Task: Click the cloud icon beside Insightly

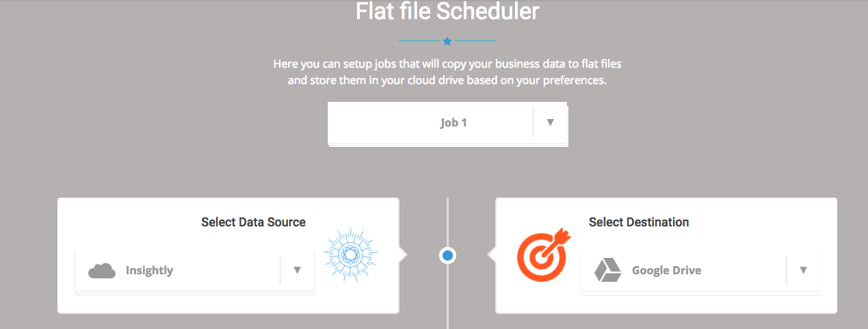Action: 102,271
